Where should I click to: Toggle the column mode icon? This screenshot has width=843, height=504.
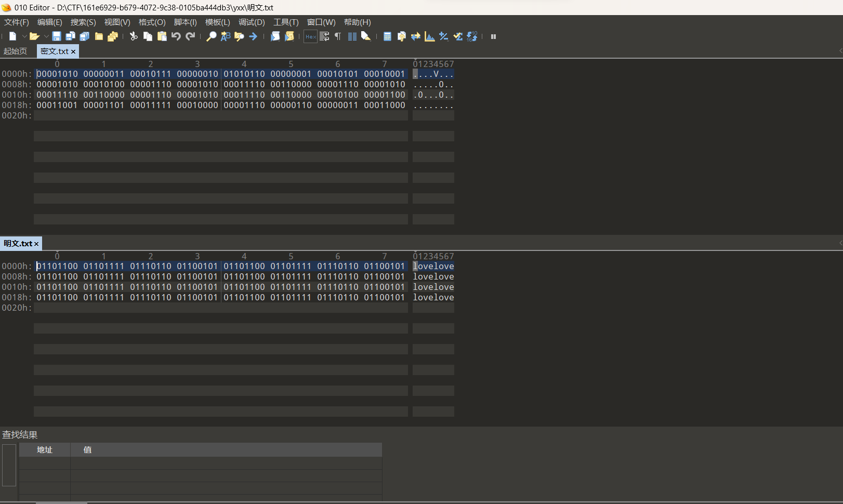coord(352,36)
